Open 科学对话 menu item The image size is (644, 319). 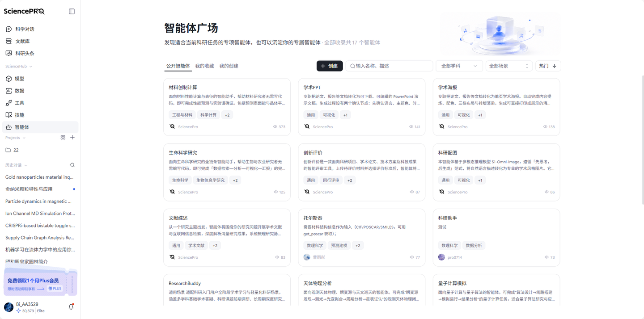point(40,29)
